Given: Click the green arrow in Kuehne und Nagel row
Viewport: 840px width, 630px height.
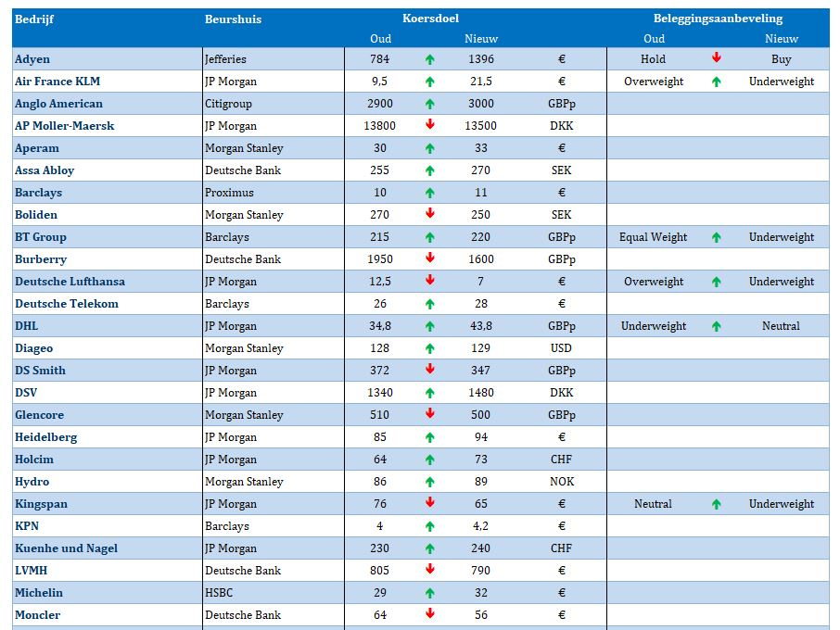Looking at the screenshot, I should point(429,548).
